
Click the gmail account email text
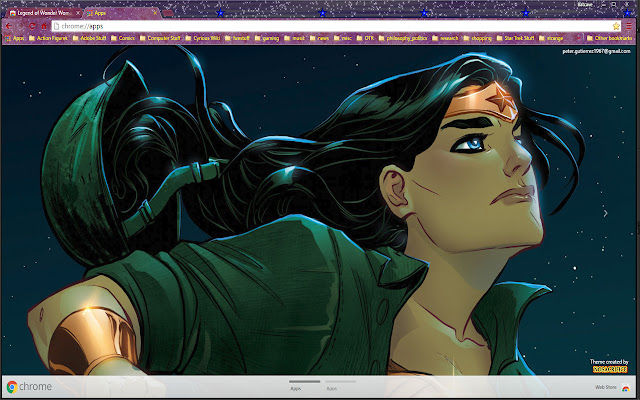coord(596,51)
